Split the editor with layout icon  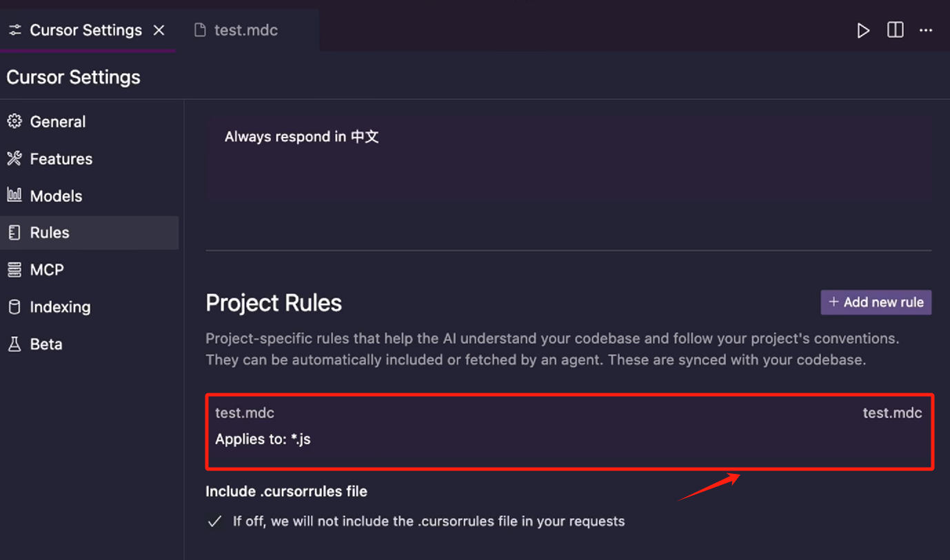point(895,30)
